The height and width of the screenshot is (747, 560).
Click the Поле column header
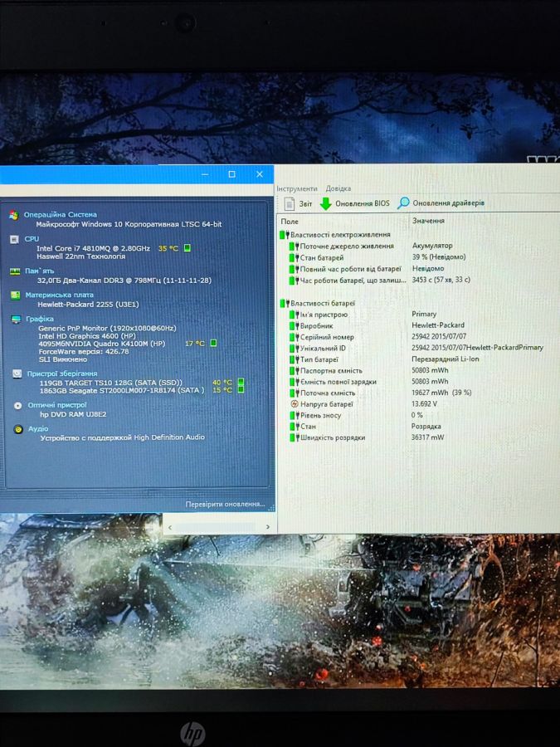pos(290,221)
